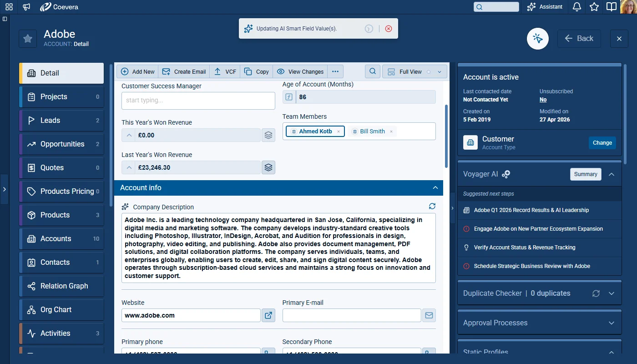This screenshot has width=637, height=364.
Task: Expand the Duplicate Checker panel
Action: click(x=612, y=293)
